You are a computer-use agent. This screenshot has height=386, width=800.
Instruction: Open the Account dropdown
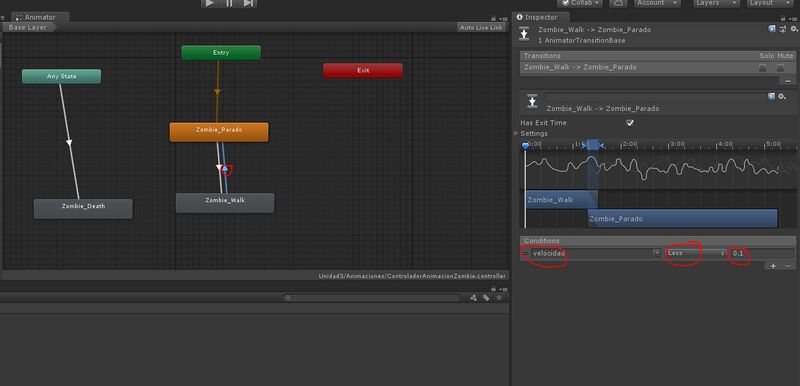coord(657,3)
